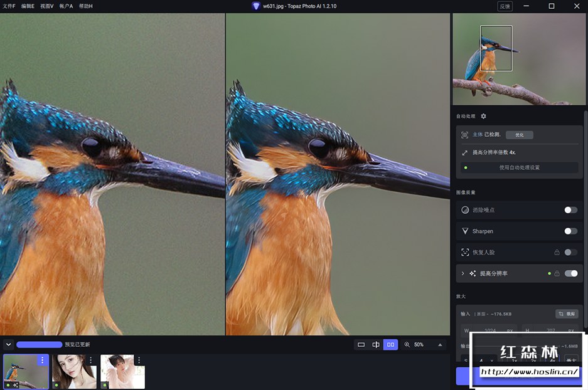Click the remove noise (消除噪点) icon
Image resolution: width=588 pixels, height=390 pixels.
pos(465,210)
